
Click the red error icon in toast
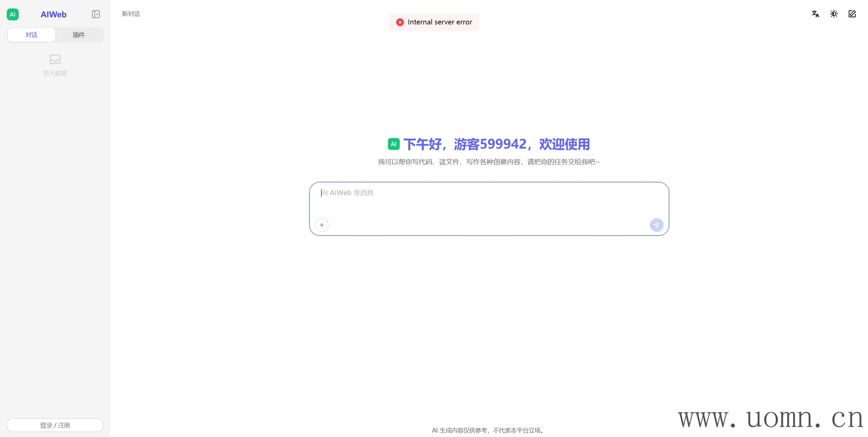pos(400,22)
